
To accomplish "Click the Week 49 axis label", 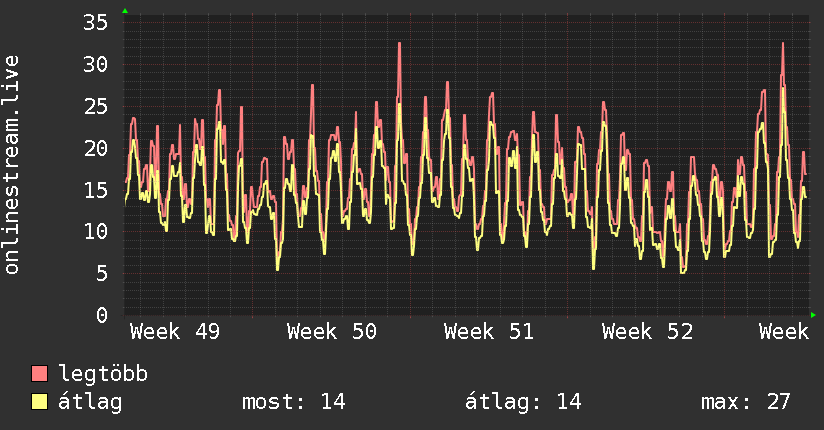I will click(x=175, y=332).
